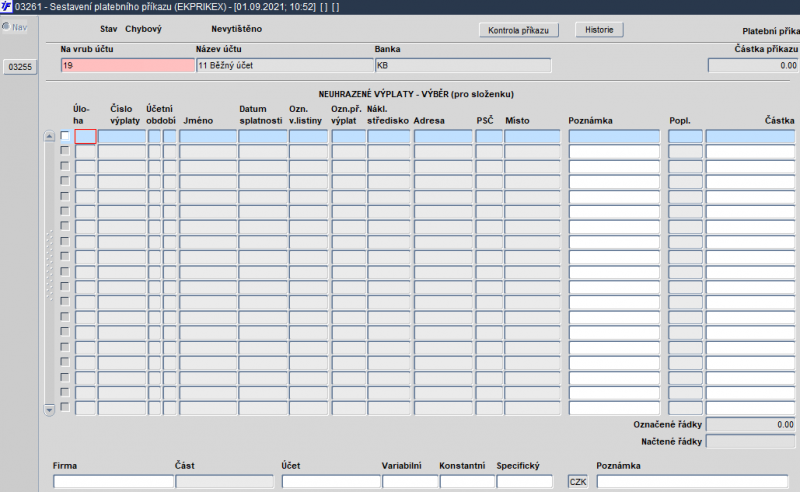Click the bottom Poznámka input field
800x492 pixels.
pyautogui.click(x=692, y=482)
